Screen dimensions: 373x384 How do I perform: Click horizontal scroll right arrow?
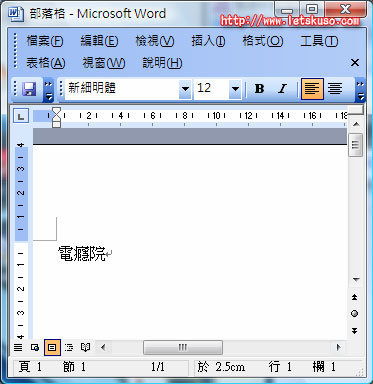click(x=339, y=348)
